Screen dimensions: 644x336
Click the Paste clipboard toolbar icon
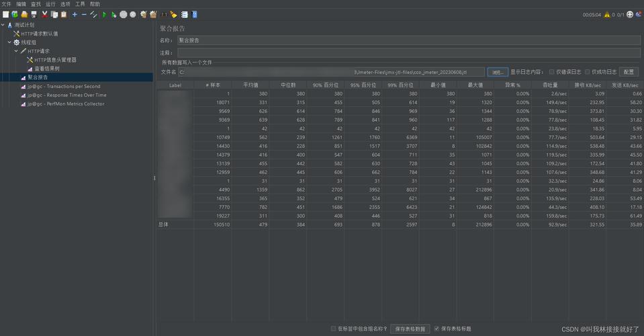coord(64,14)
